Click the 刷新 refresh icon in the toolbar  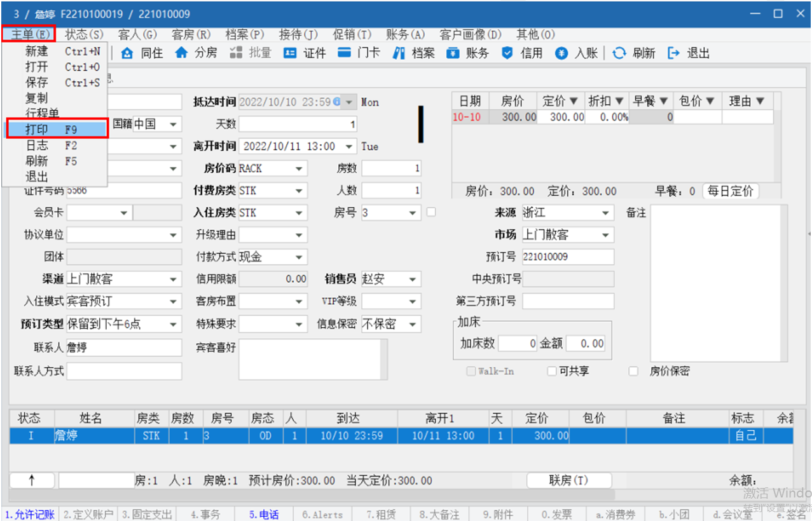pyautogui.click(x=619, y=53)
